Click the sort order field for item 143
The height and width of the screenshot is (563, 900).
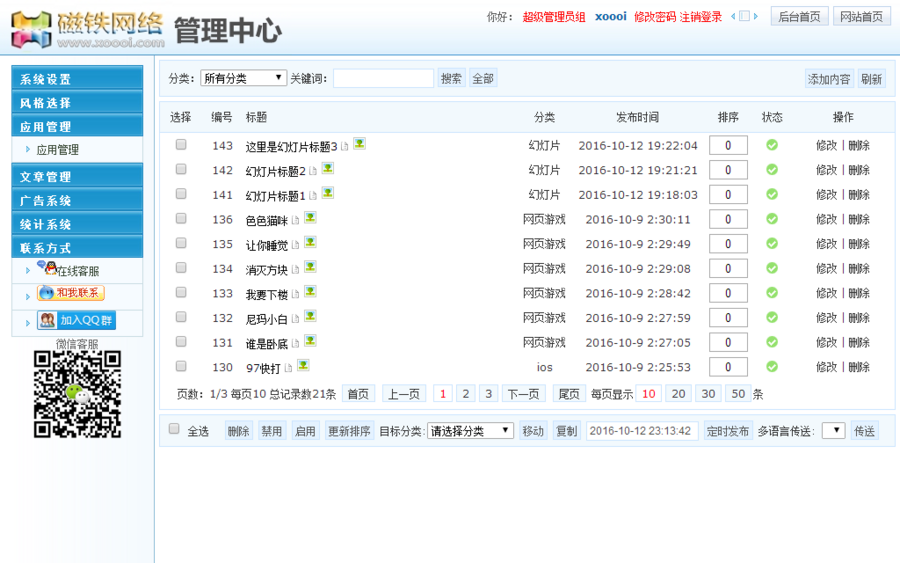(728, 145)
